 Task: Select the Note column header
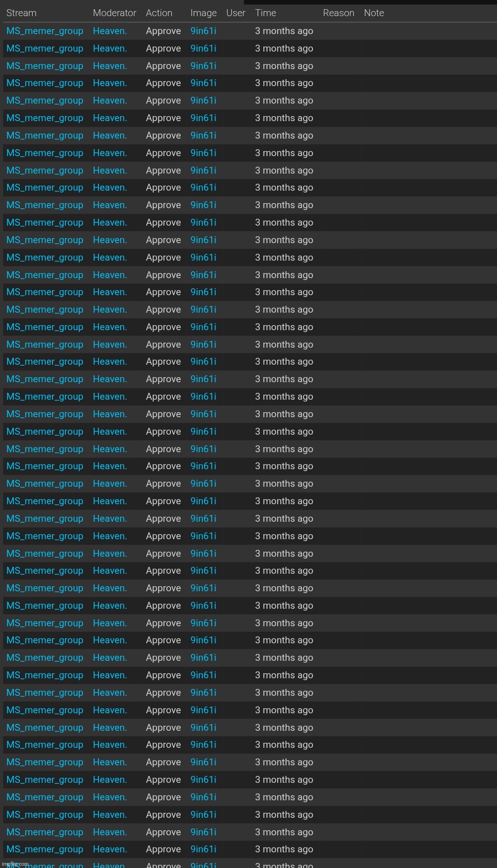point(374,13)
